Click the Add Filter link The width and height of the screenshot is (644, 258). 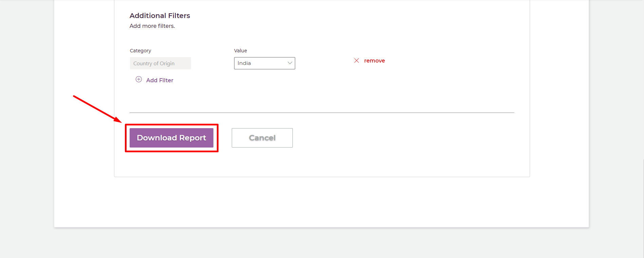point(160,80)
